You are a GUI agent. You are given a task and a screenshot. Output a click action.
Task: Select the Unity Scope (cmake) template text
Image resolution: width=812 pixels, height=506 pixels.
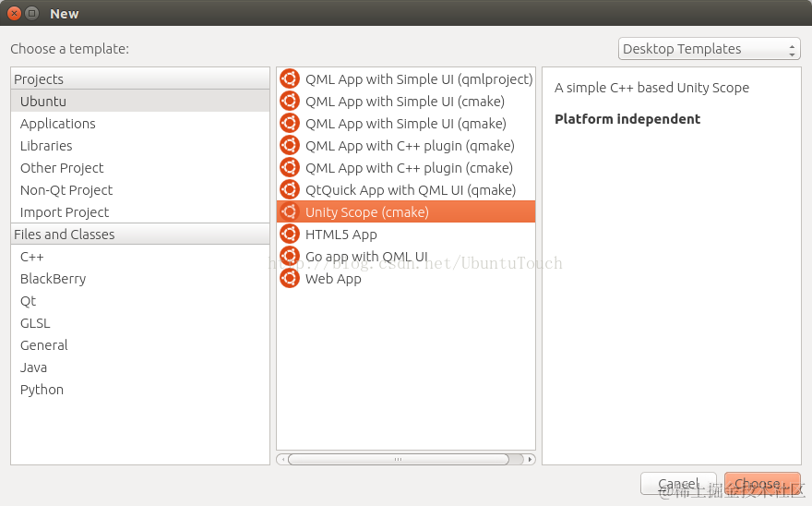[366, 212]
